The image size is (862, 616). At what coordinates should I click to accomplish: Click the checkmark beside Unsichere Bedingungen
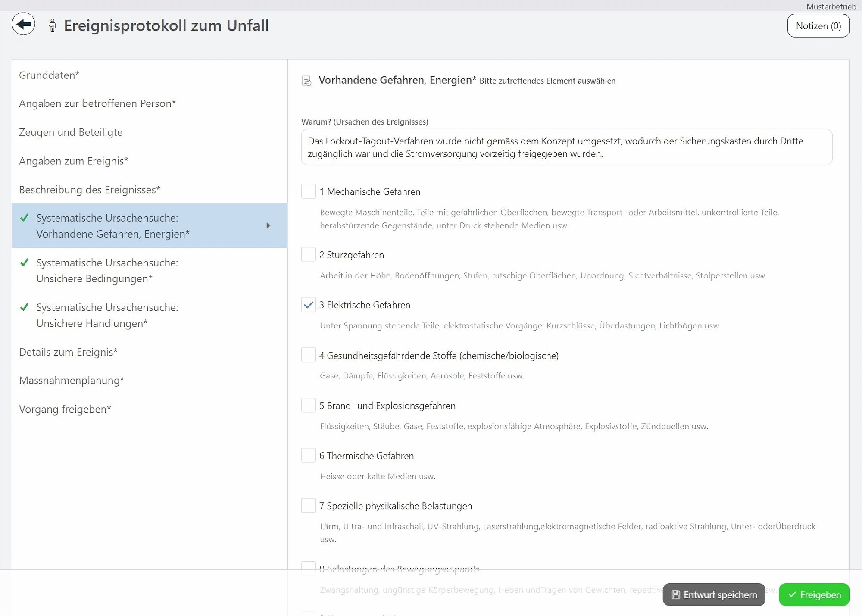click(x=24, y=263)
